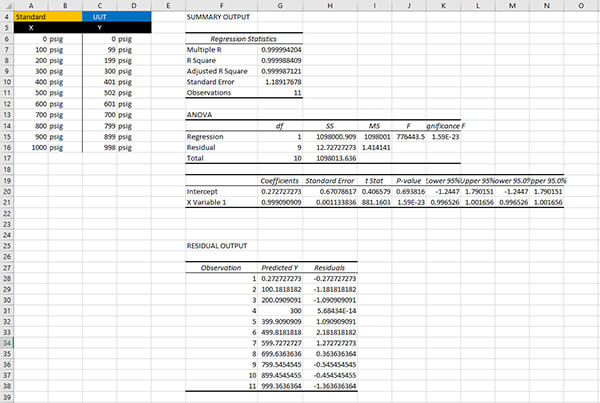600x403 pixels.
Task: Select column F header
Action: pyautogui.click(x=221, y=5)
